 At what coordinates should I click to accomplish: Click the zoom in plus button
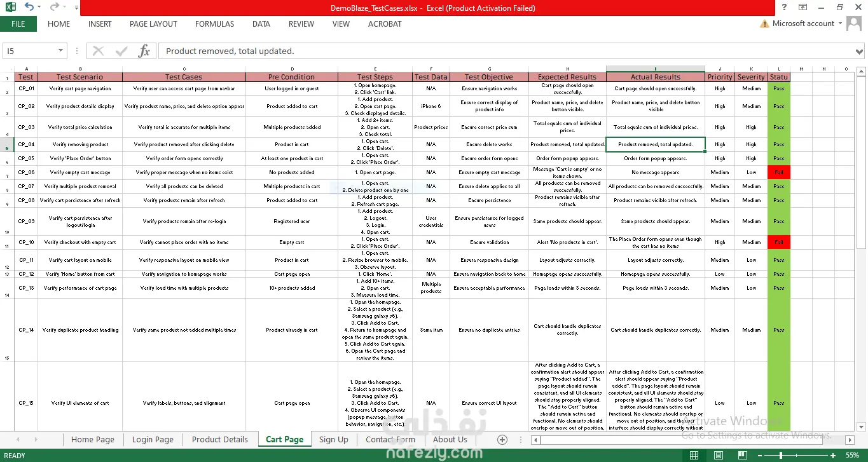tap(834, 455)
